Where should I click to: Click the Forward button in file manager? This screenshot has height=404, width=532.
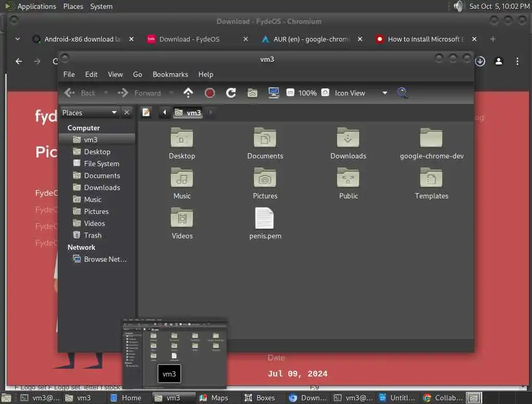click(139, 92)
